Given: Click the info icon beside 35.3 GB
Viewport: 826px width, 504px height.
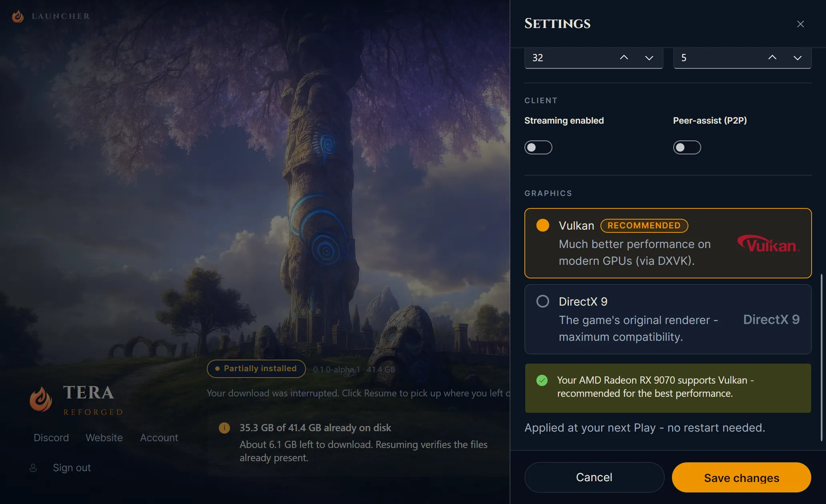Looking at the screenshot, I should [x=224, y=428].
